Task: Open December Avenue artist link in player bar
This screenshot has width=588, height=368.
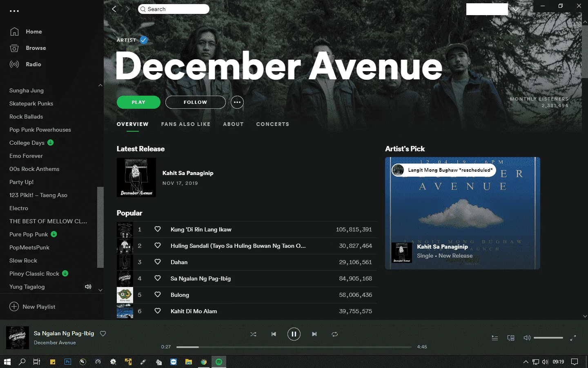Action: [55, 343]
